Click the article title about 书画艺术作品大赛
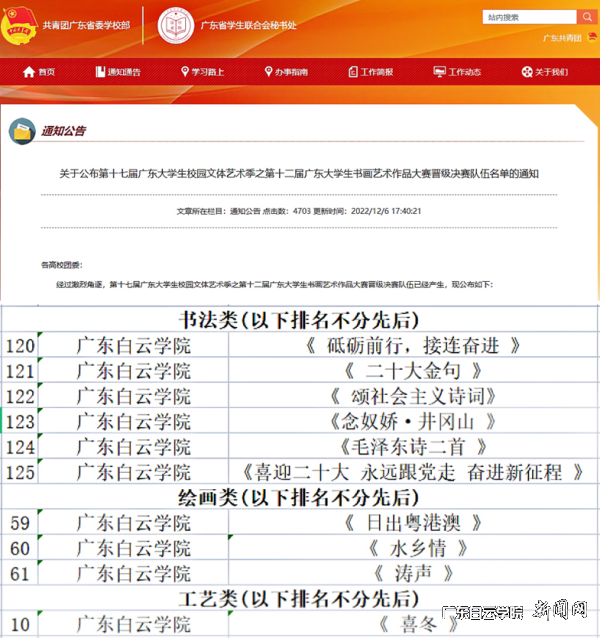This screenshot has height=638, width=600. click(299, 174)
